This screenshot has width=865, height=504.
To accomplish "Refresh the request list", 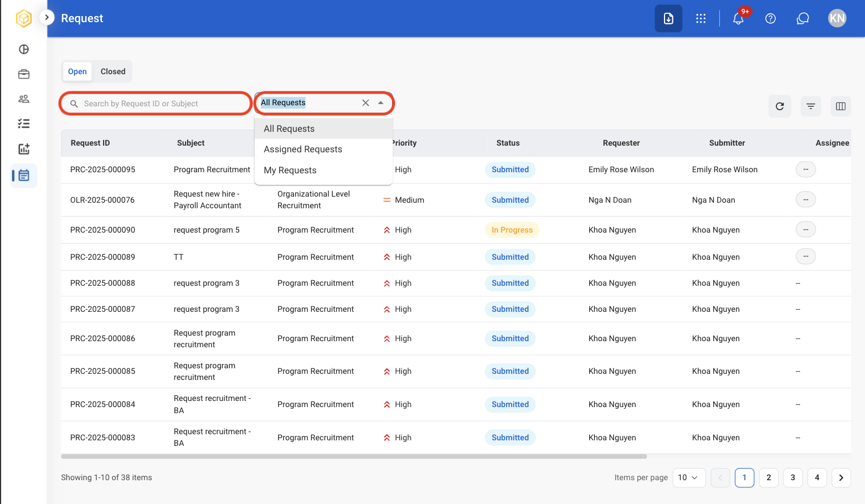I will click(x=780, y=106).
